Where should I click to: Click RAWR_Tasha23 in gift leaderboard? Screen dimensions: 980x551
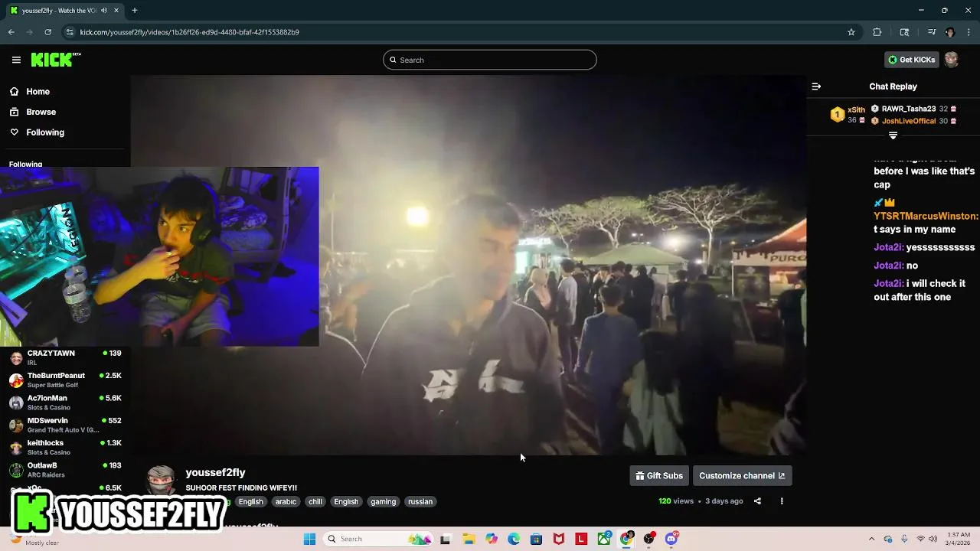tap(909, 109)
